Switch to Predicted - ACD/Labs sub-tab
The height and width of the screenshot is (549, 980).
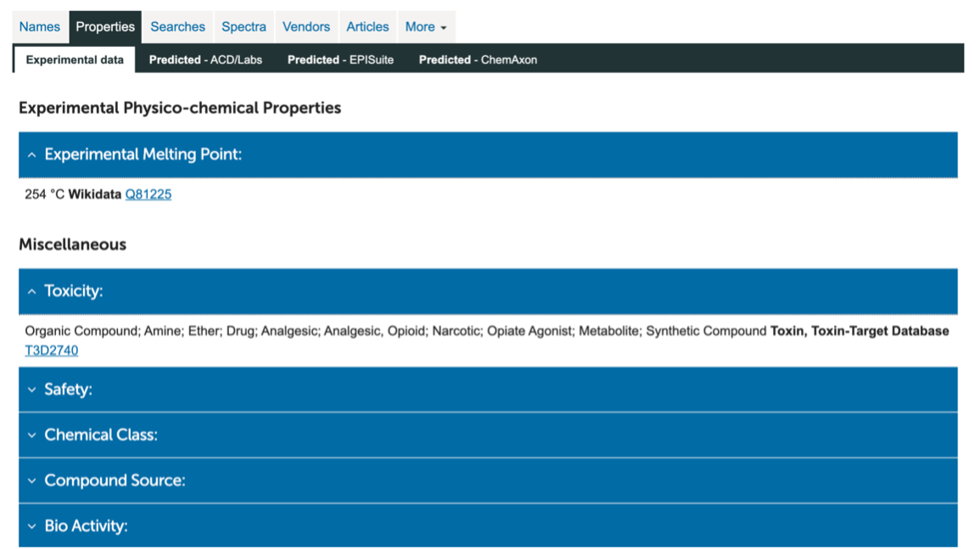point(205,60)
